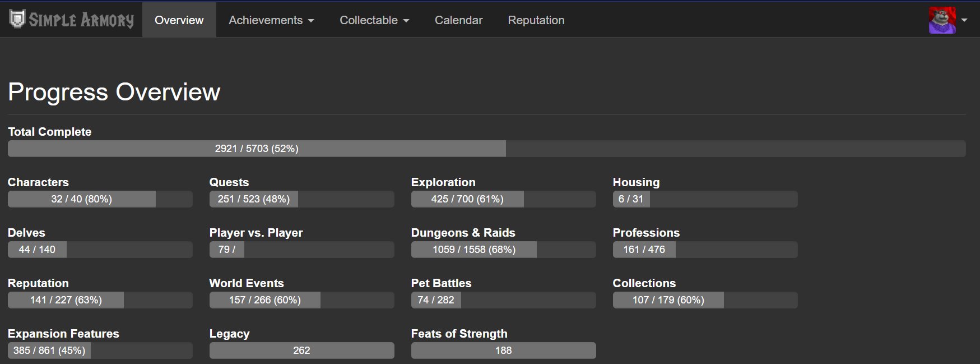Open the Characters category heading
Viewport: 980px width, 364px height.
[38, 182]
